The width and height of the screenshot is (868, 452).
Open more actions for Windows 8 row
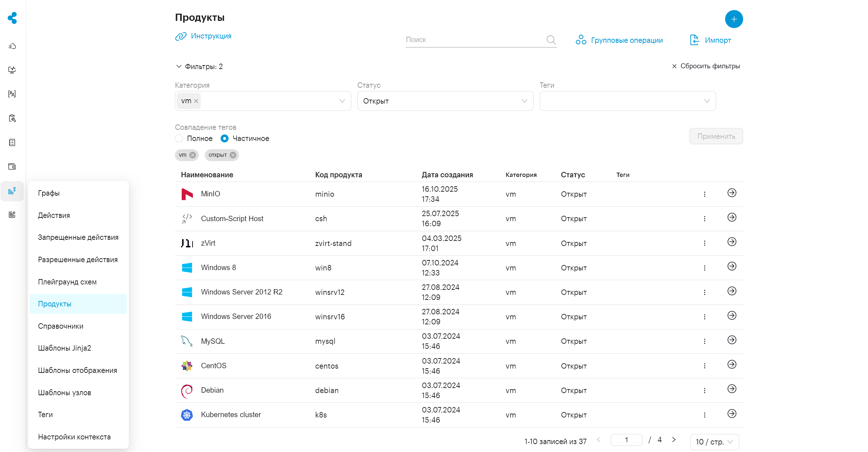(x=705, y=268)
